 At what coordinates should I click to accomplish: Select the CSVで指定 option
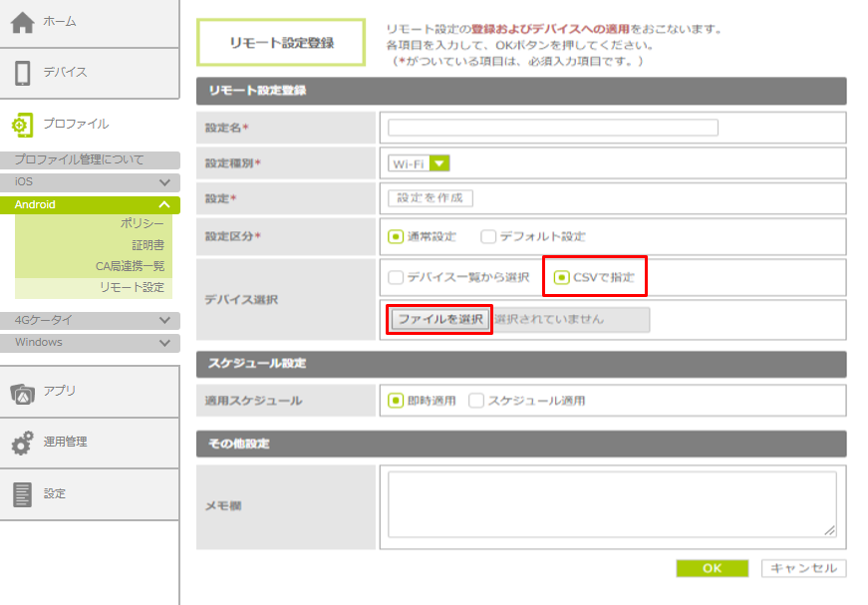(x=562, y=277)
